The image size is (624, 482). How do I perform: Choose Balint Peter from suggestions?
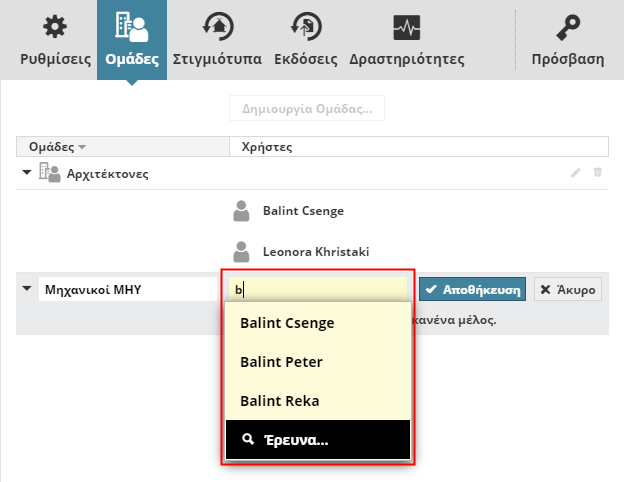pos(281,361)
